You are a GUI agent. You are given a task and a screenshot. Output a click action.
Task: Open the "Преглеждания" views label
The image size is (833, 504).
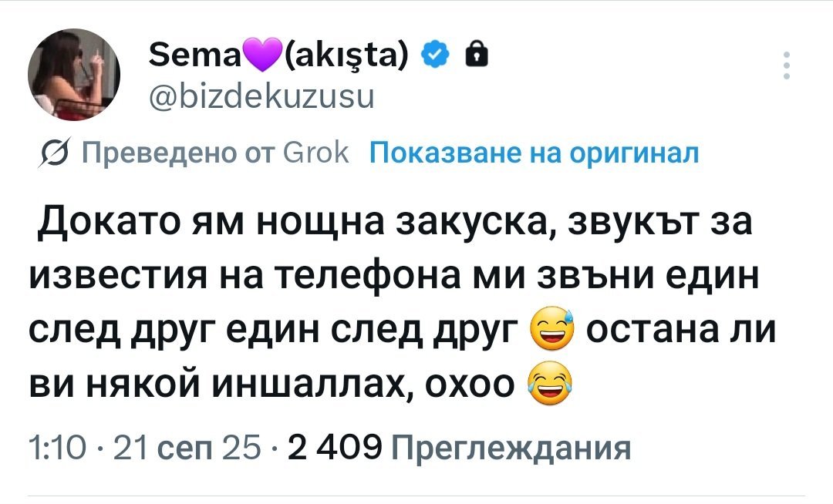click(x=511, y=447)
